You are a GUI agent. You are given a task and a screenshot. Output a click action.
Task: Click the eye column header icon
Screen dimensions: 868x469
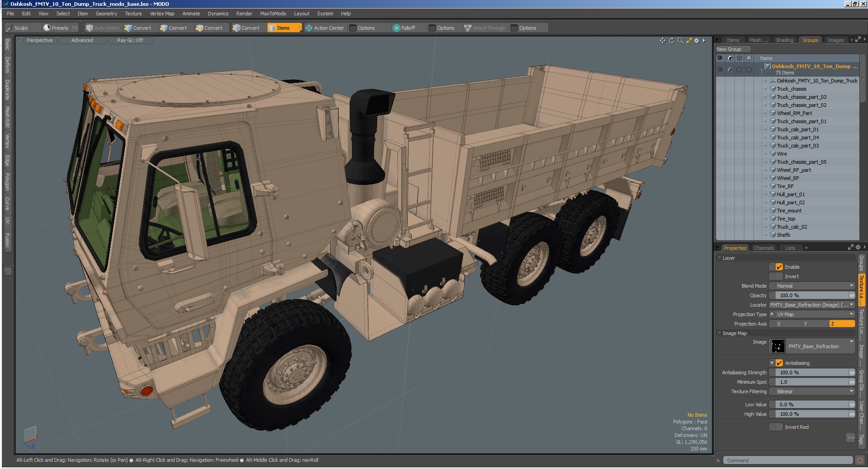tap(720, 58)
